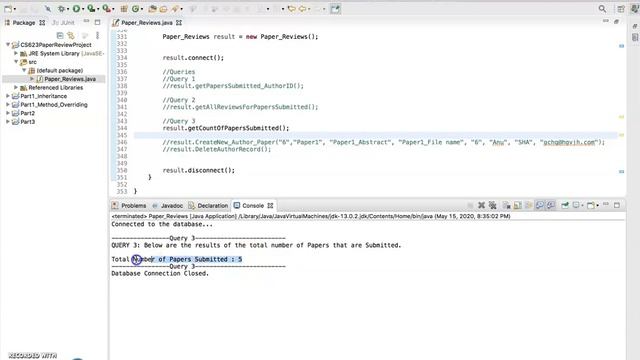Click Collapse All in Package Explorer

click(60, 36)
